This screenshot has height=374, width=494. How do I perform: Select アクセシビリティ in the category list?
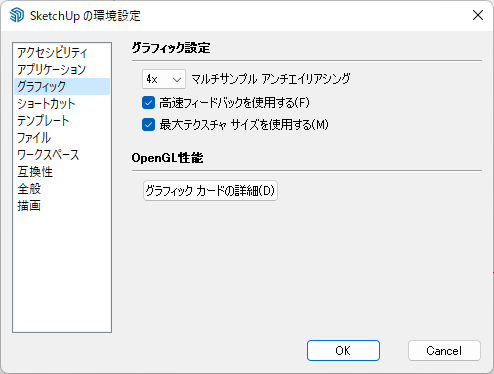pos(62,53)
